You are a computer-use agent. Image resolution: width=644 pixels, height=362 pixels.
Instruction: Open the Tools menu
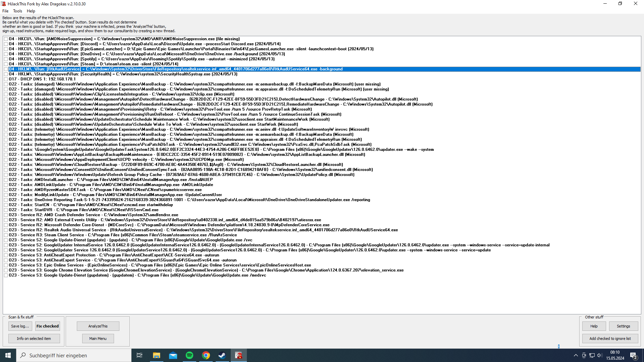(17, 11)
